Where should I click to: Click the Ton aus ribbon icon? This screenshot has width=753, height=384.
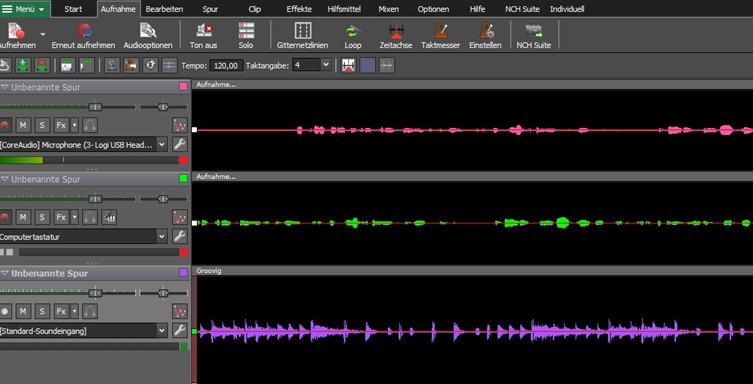pyautogui.click(x=204, y=36)
